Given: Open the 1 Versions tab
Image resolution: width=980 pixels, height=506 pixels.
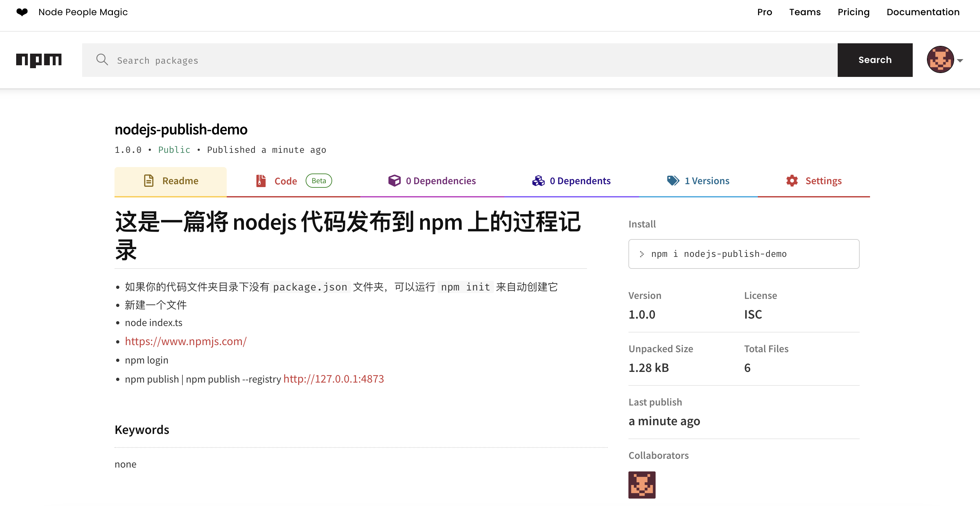Looking at the screenshot, I should pyautogui.click(x=699, y=181).
